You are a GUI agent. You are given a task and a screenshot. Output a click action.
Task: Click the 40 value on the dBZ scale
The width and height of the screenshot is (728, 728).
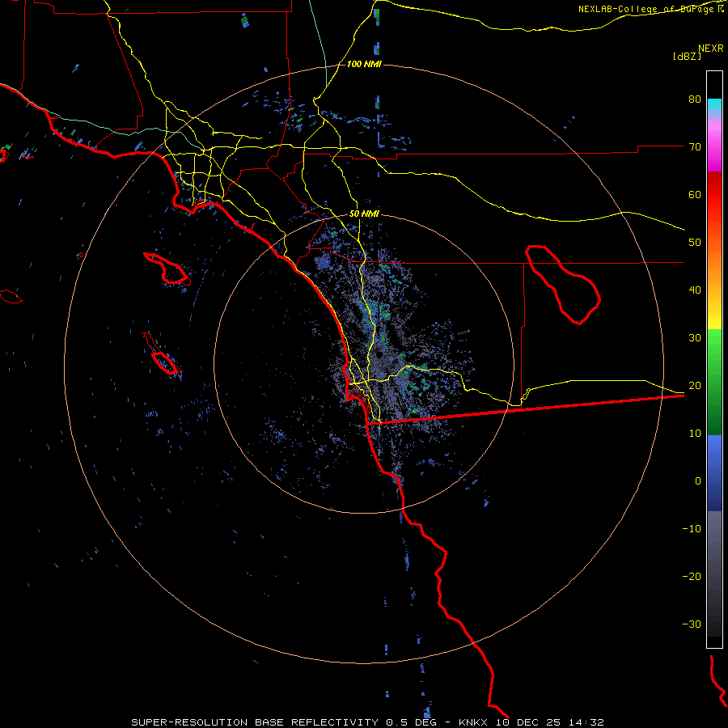[x=695, y=290]
